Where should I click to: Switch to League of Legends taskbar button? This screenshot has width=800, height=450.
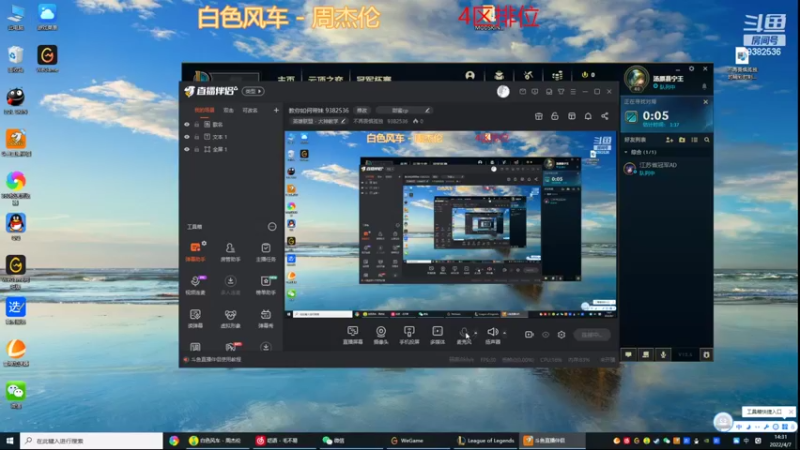click(486, 440)
